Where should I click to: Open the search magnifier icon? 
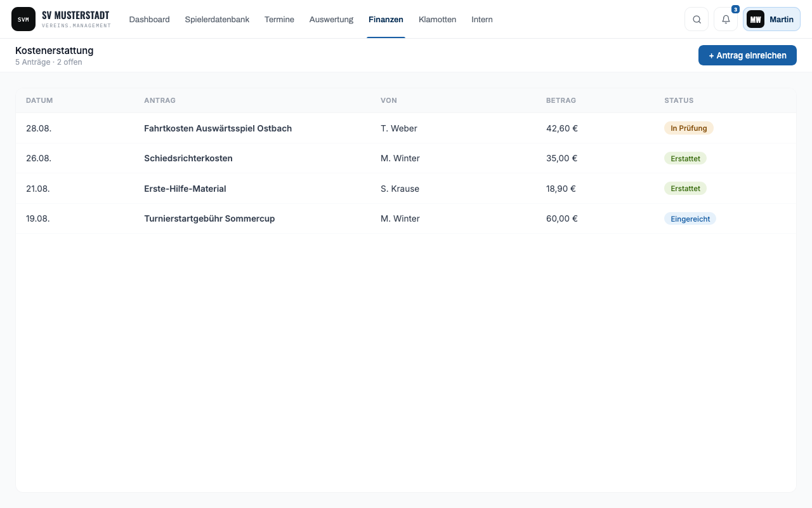(x=697, y=19)
